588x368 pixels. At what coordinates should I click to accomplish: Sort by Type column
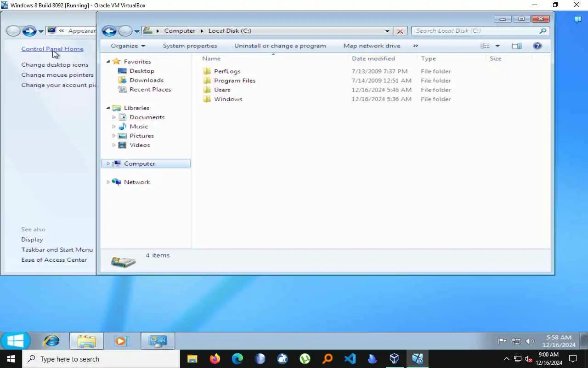428,58
